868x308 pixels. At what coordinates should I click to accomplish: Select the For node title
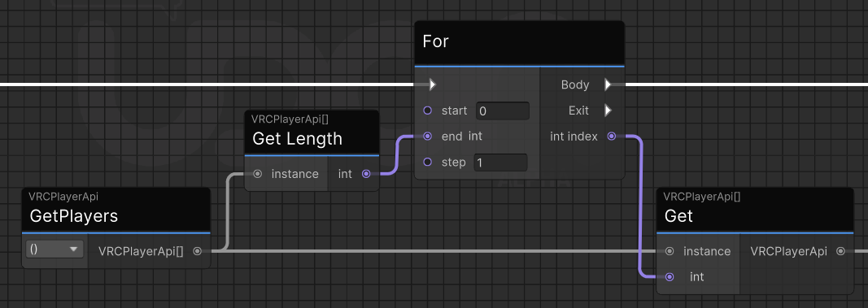point(436,41)
